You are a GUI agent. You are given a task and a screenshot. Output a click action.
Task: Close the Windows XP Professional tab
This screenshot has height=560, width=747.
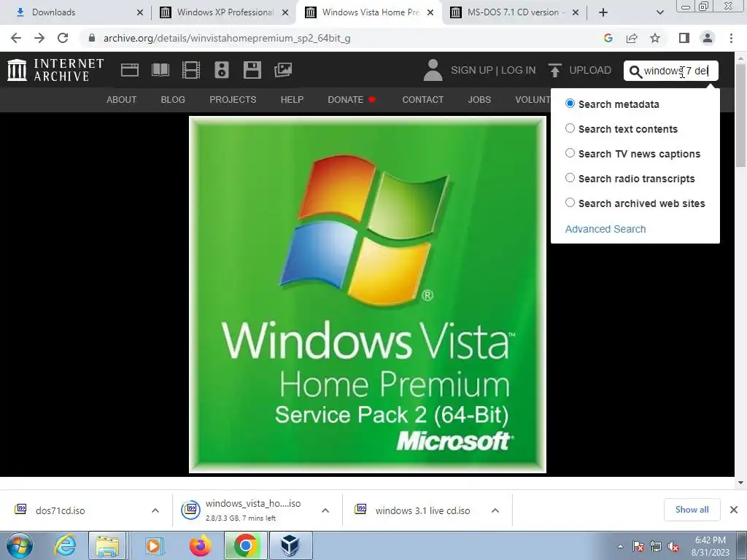pos(285,12)
